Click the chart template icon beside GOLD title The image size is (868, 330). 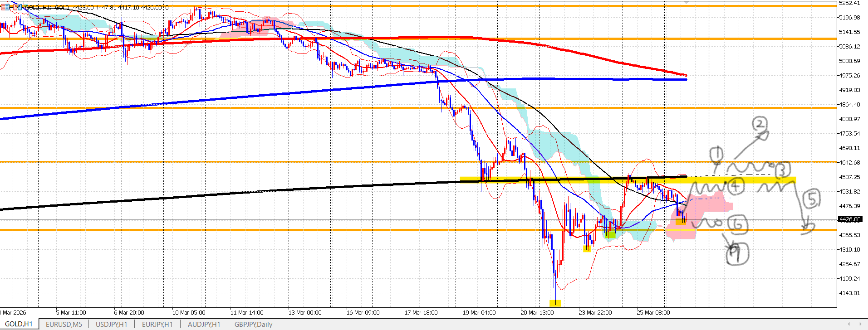(x=18, y=7)
